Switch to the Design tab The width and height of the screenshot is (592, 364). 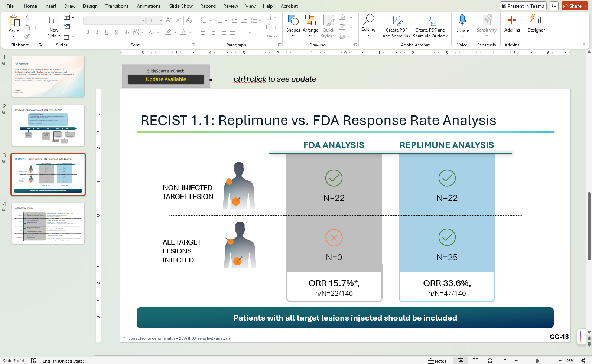[x=90, y=6]
